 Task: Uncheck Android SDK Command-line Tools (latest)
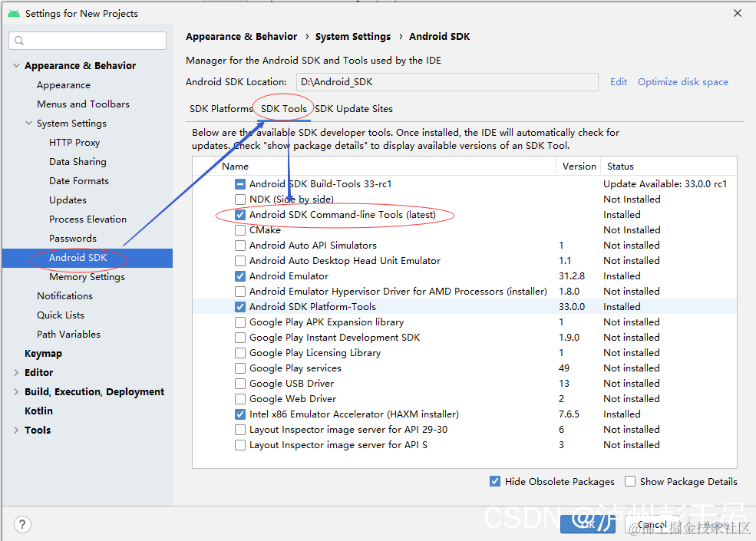click(x=240, y=215)
